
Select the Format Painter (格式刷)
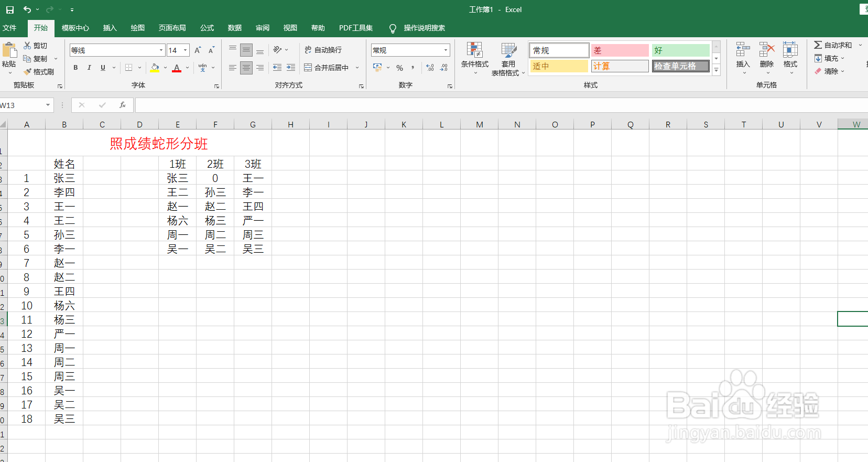39,72
